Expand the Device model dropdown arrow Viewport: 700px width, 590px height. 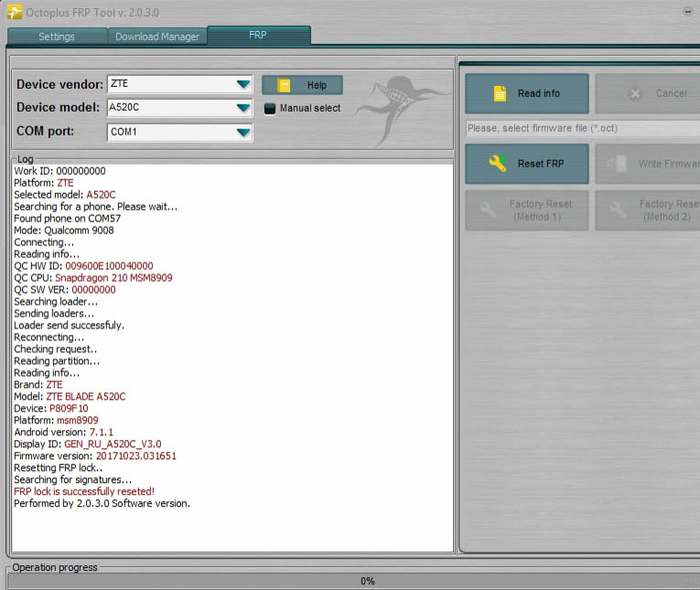coord(243,108)
